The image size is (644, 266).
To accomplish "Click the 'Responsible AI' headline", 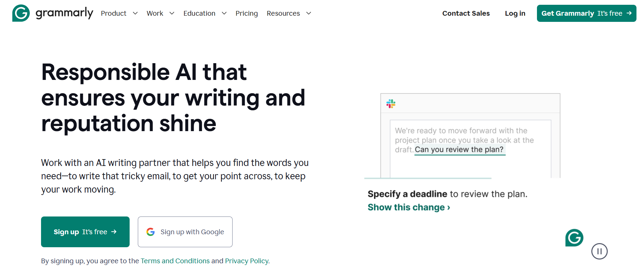I will 173,98.
